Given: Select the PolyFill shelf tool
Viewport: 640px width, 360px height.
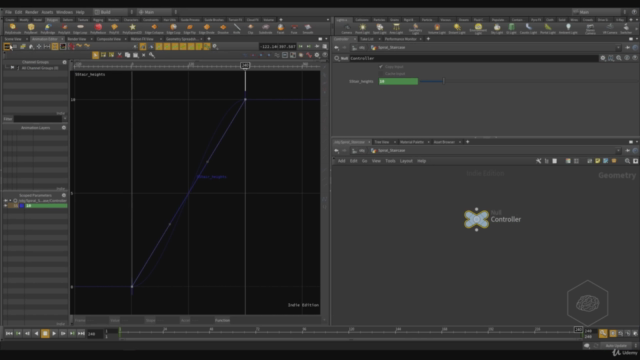Looking at the screenshot, I should (114, 29).
